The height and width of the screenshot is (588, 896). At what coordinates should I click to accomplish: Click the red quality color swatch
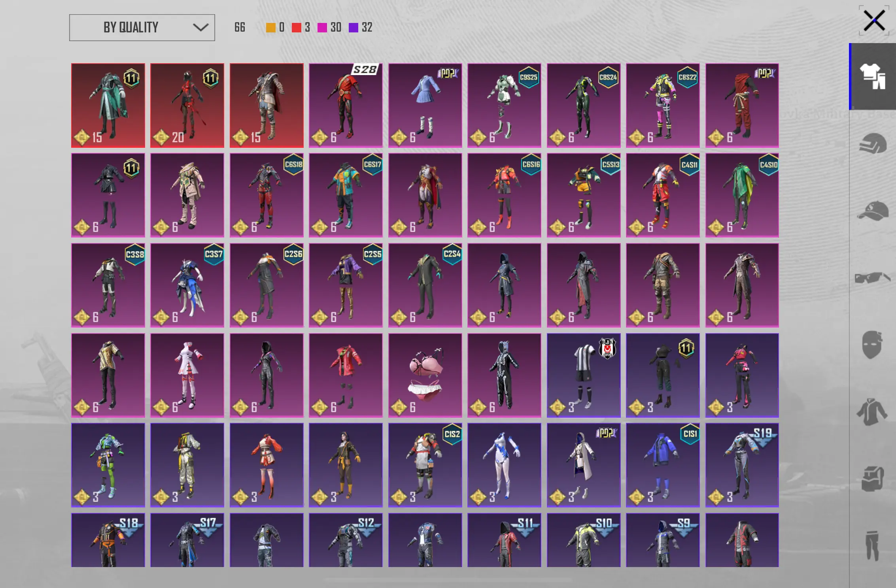click(x=296, y=28)
